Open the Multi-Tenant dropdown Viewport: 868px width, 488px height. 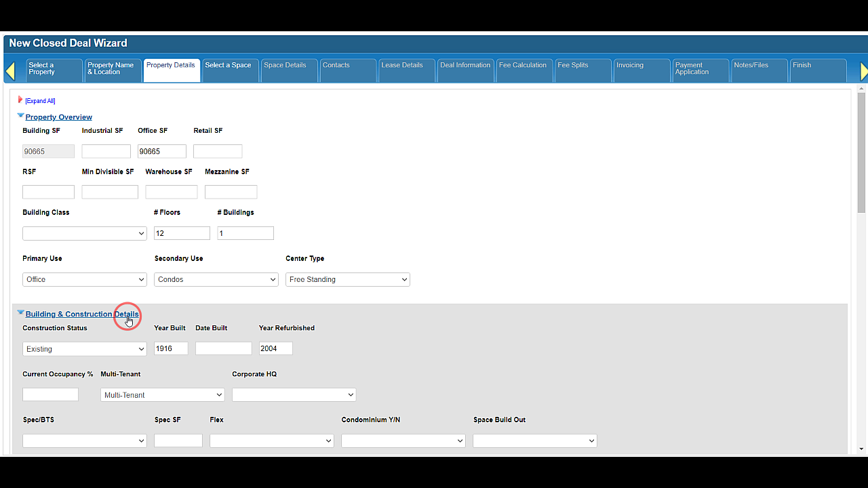pyautogui.click(x=162, y=395)
